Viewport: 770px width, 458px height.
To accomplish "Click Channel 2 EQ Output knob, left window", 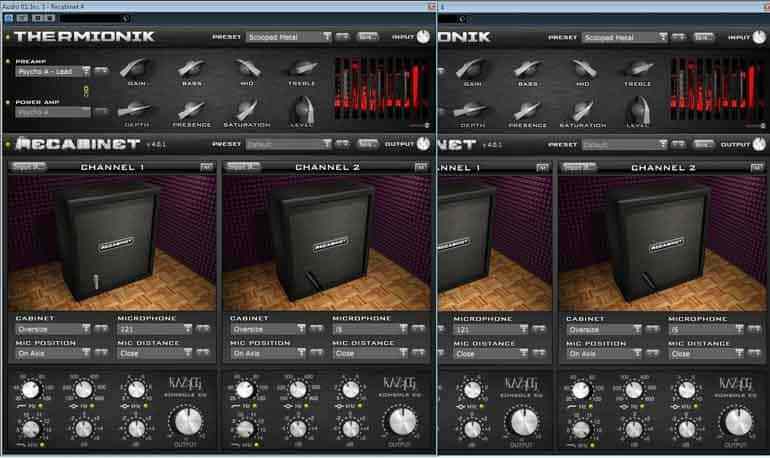I will click(402, 422).
